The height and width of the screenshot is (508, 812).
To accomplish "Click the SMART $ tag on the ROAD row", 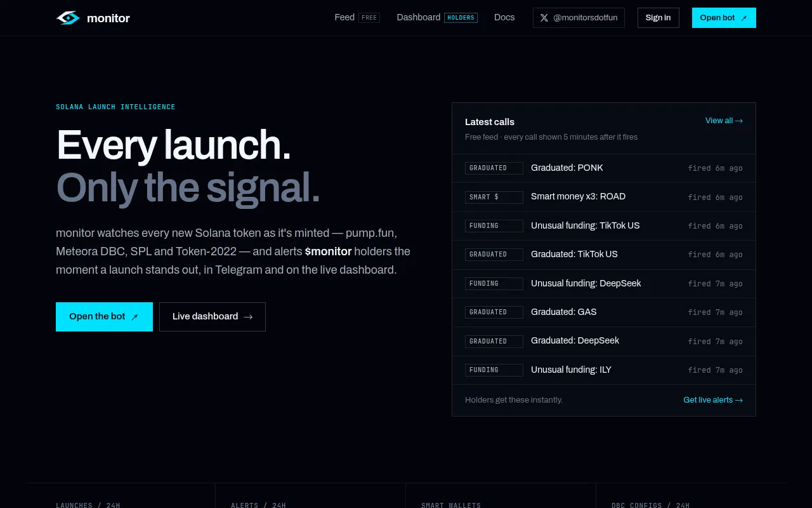I will [x=494, y=197].
